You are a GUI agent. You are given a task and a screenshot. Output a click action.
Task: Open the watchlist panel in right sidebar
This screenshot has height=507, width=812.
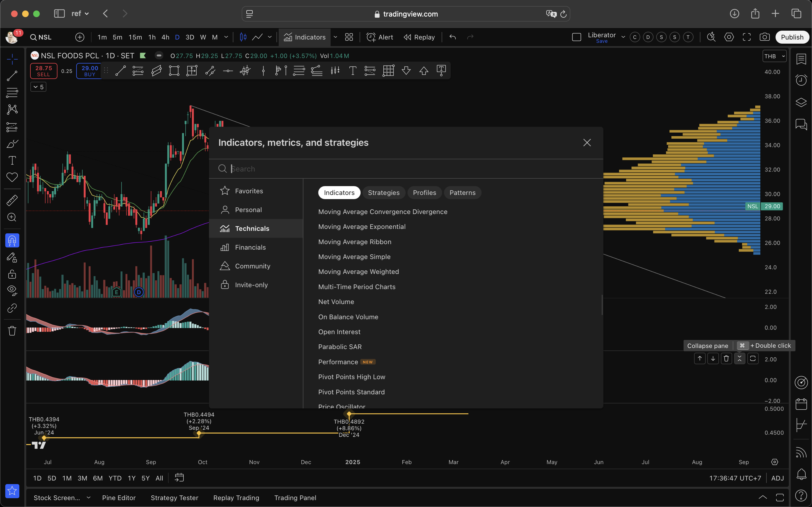click(801, 59)
